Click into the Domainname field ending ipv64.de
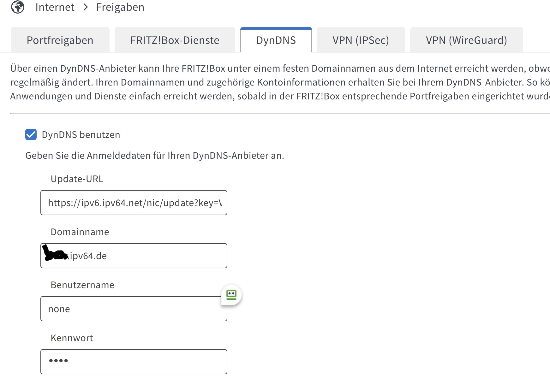550x392 pixels. pyautogui.click(x=134, y=256)
